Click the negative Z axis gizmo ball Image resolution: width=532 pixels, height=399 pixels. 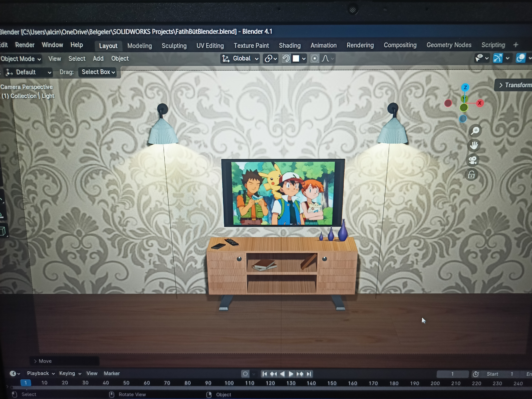pos(463,119)
